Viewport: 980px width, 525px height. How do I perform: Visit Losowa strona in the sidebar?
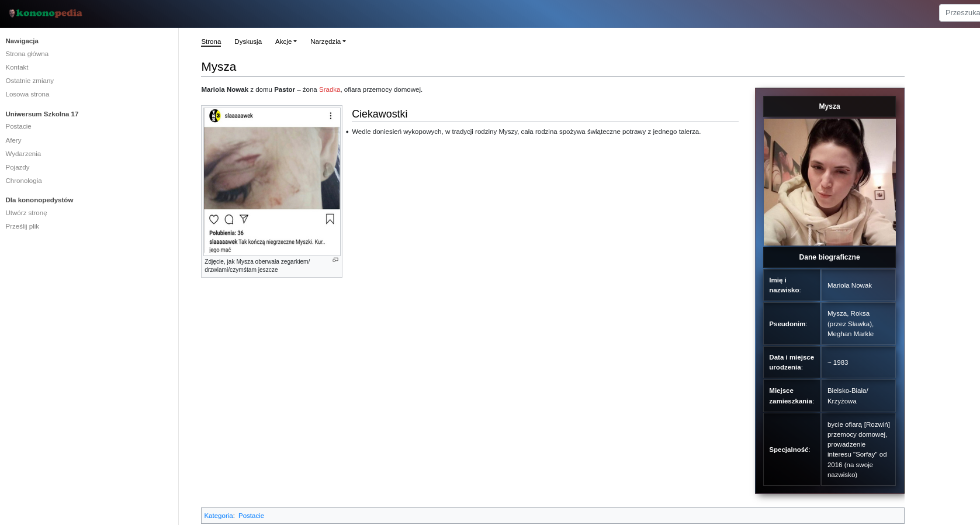27,94
